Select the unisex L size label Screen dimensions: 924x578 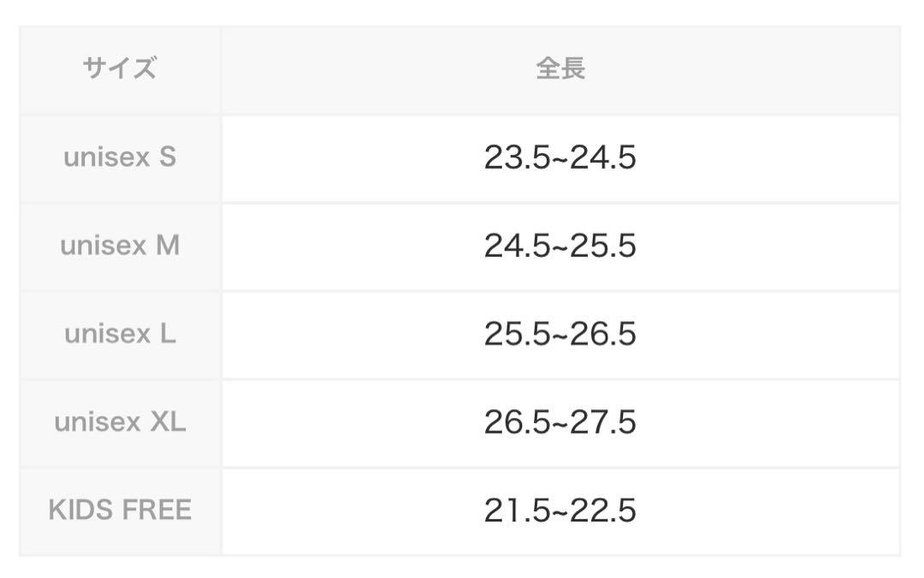coord(120,334)
